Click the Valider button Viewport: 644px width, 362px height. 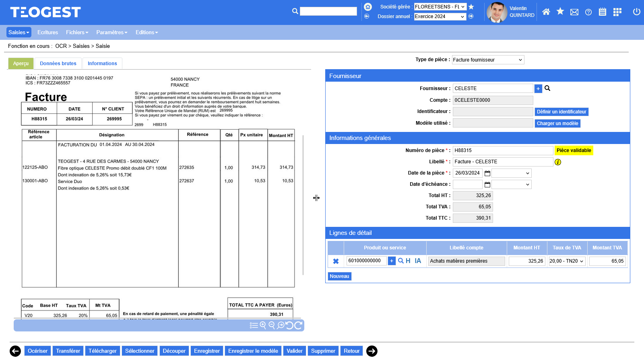point(294,351)
